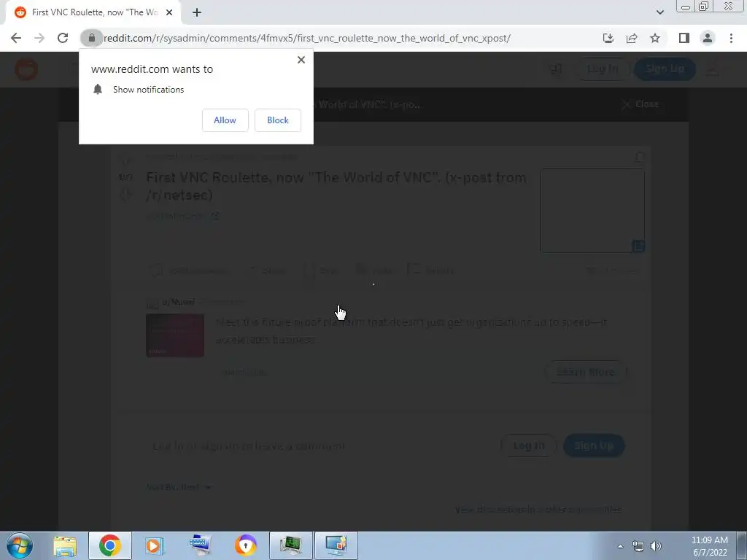Screen dimensions: 747x560
Task: Upvote the VNC Roulette post
Action: click(125, 158)
